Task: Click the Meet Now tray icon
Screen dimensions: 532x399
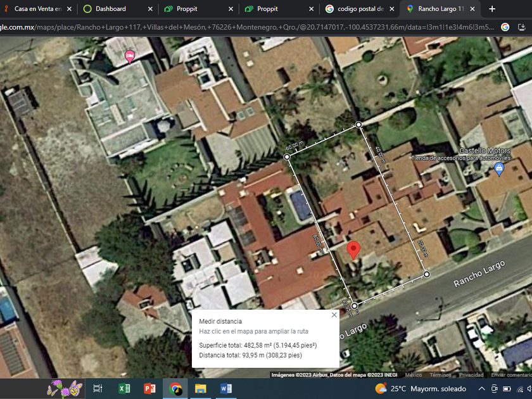Action: 495,388
